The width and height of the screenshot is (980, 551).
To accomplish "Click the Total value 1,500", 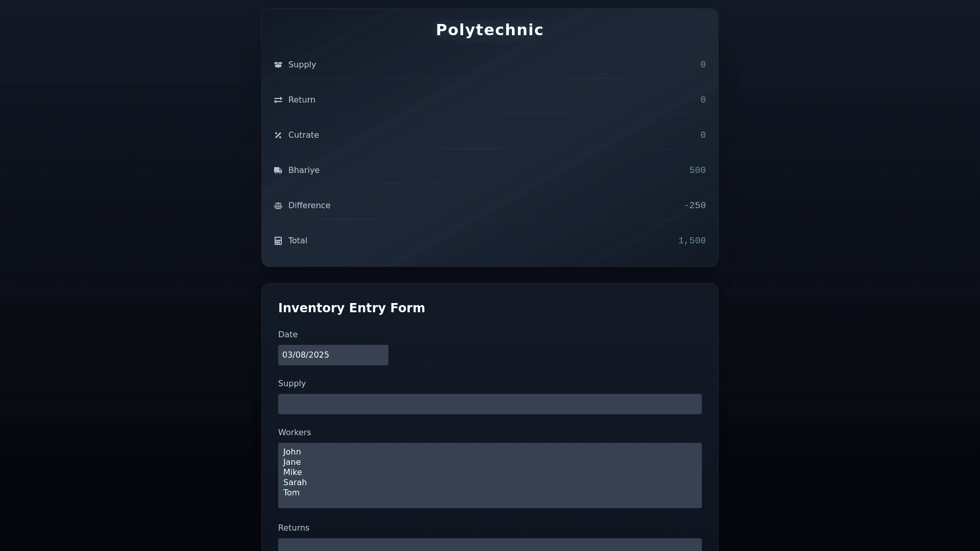I will pyautogui.click(x=692, y=241).
